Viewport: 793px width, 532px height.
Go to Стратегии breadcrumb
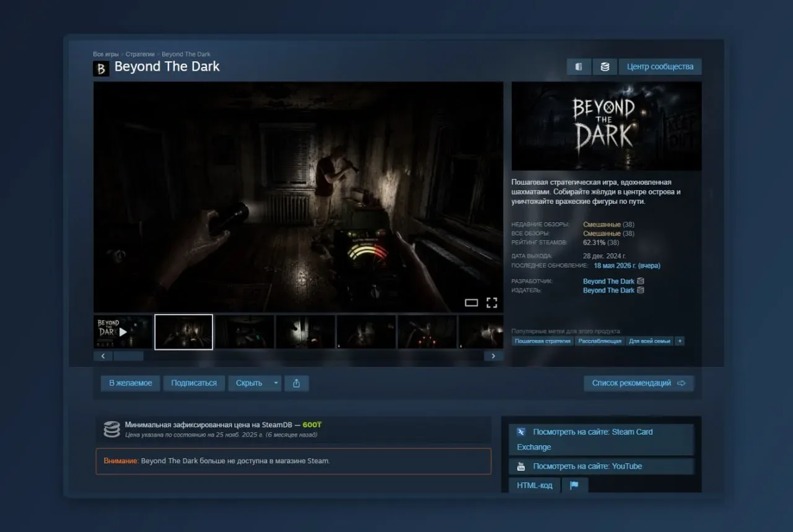139,55
